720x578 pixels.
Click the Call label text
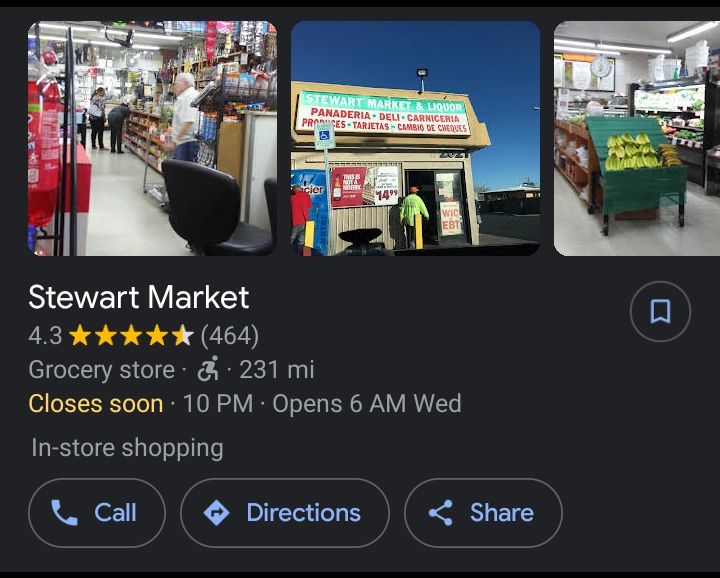click(115, 512)
